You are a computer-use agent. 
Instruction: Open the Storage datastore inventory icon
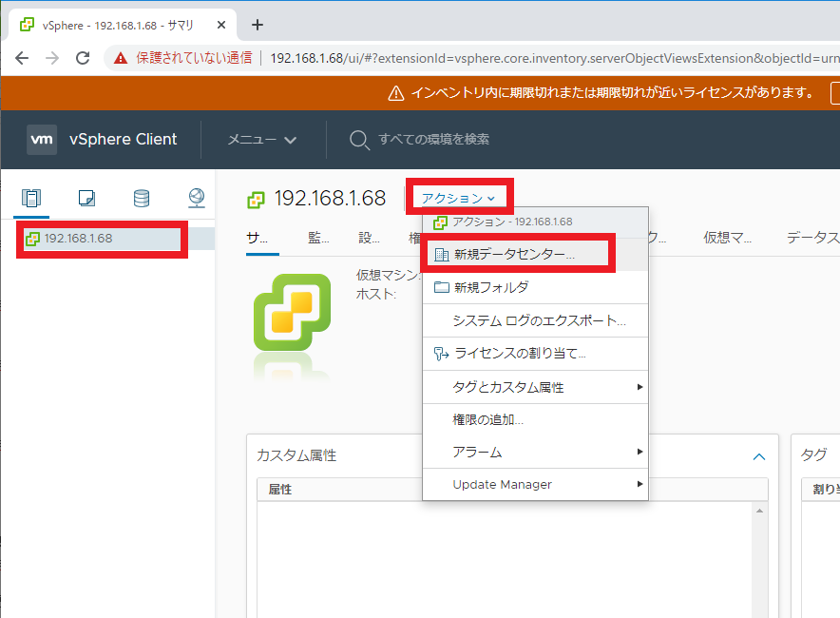(x=142, y=198)
